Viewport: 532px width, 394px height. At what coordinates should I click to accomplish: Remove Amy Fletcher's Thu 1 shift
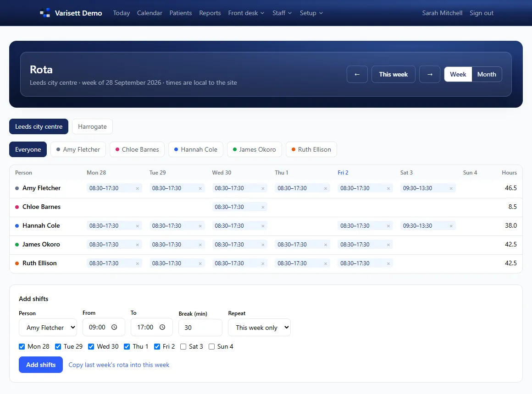coord(326,188)
